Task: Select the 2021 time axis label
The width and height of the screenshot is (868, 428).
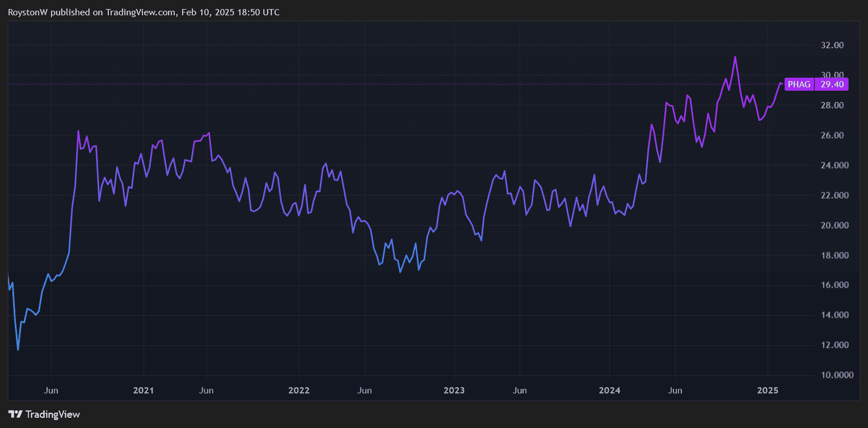Action: click(144, 391)
